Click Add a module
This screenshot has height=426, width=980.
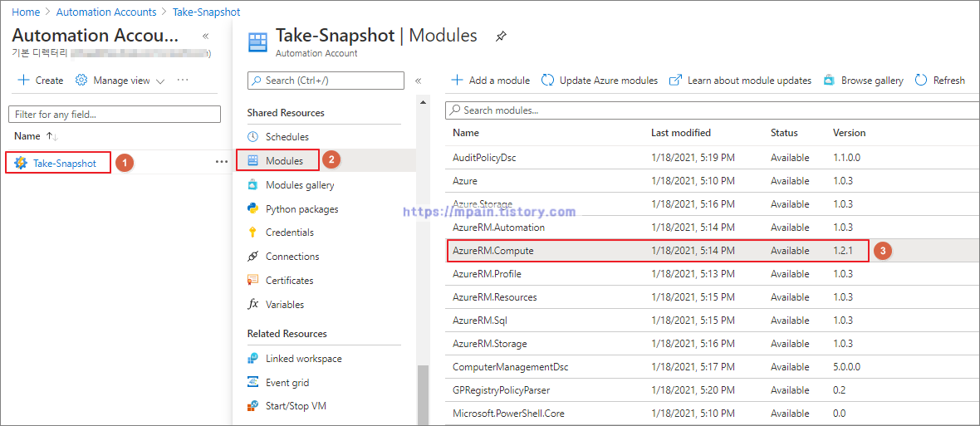491,80
